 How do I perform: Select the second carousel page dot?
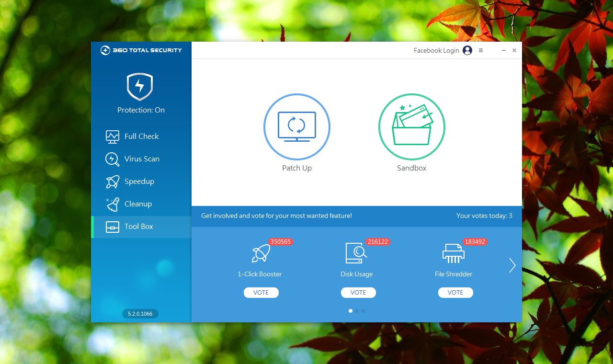(357, 311)
